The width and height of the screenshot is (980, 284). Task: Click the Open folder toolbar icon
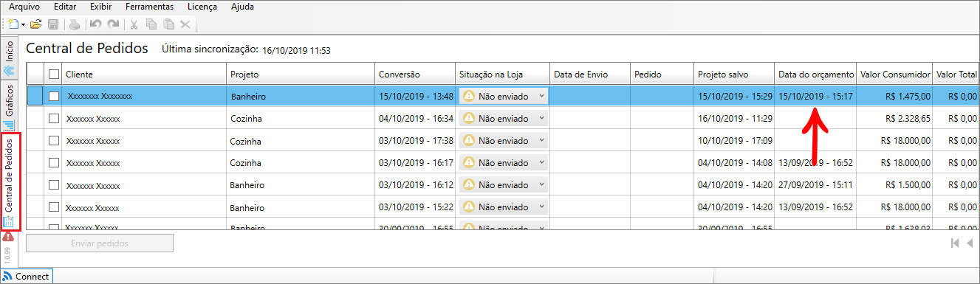point(35,24)
